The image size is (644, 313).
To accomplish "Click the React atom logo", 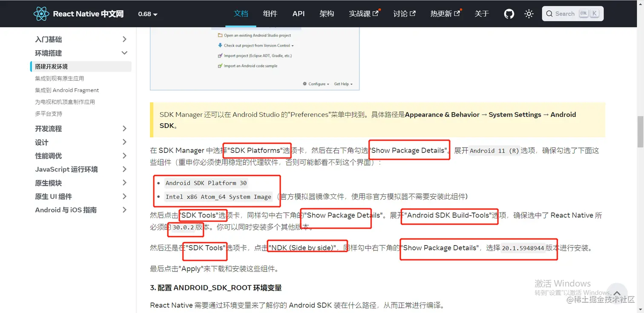I will (x=41, y=14).
